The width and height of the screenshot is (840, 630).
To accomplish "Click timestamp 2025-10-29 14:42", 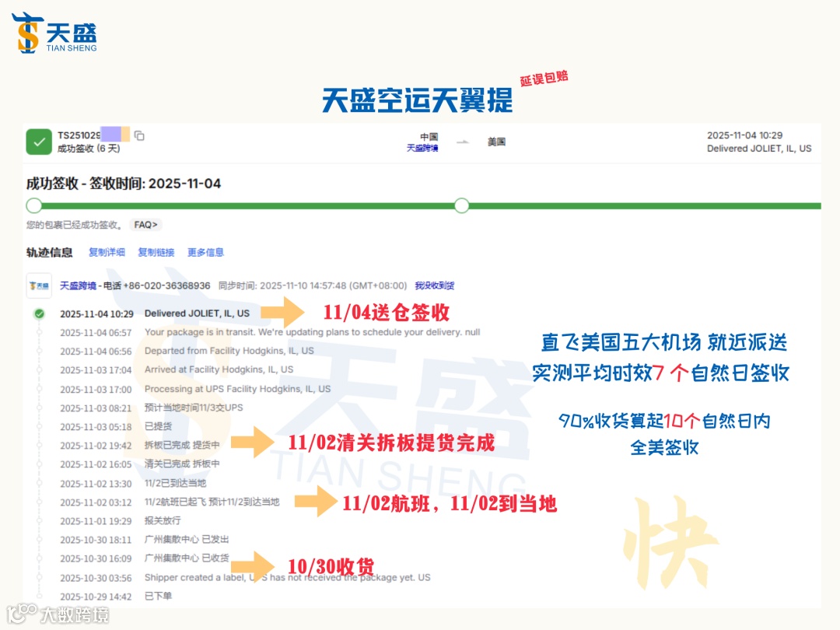I will (96, 597).
